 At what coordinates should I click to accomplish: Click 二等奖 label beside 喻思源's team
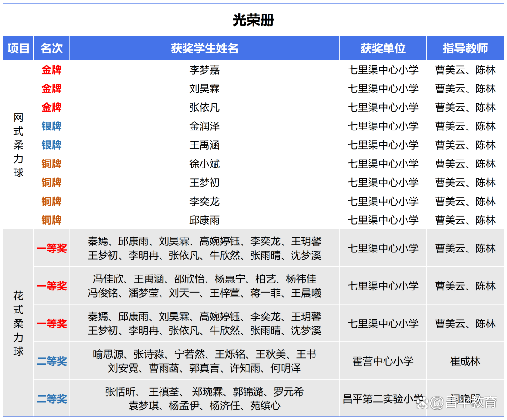click(52, 361)
